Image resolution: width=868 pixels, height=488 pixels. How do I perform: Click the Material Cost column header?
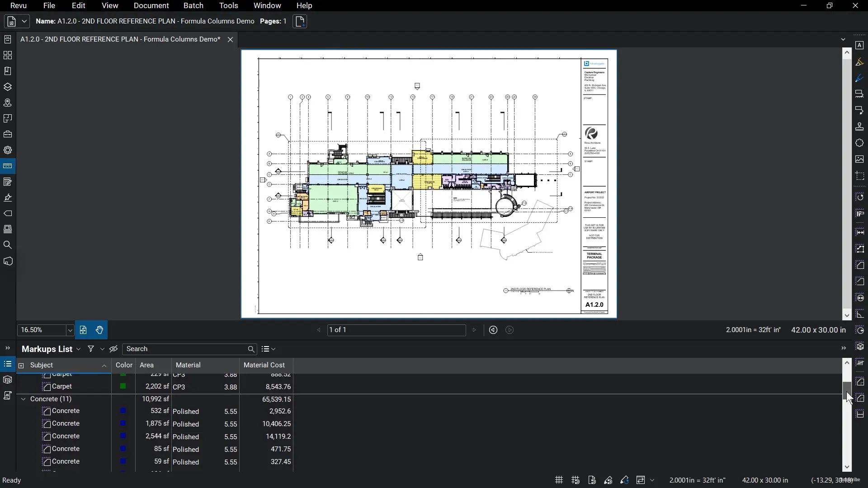point(264,365)
